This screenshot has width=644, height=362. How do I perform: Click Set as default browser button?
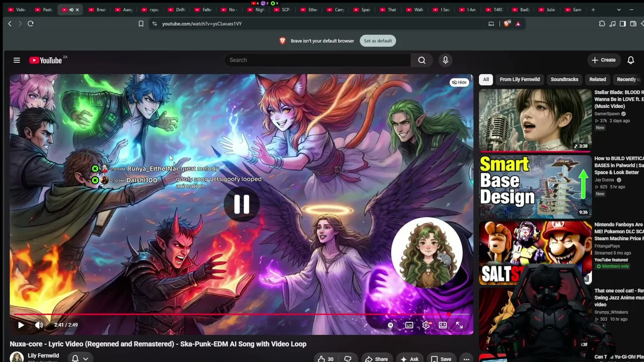(378, 41)
